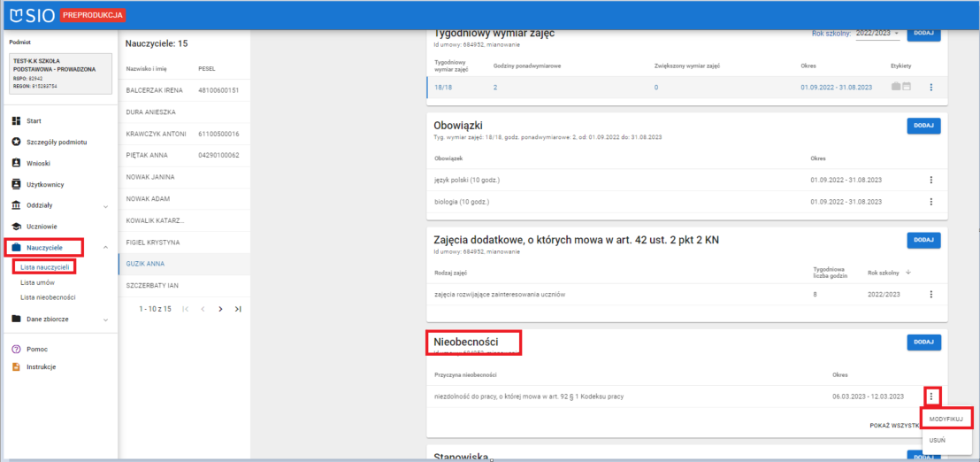The height and width of the screenshot is (462, 980).
Task: Go to next page of teachers list
Action: [220, 309]
